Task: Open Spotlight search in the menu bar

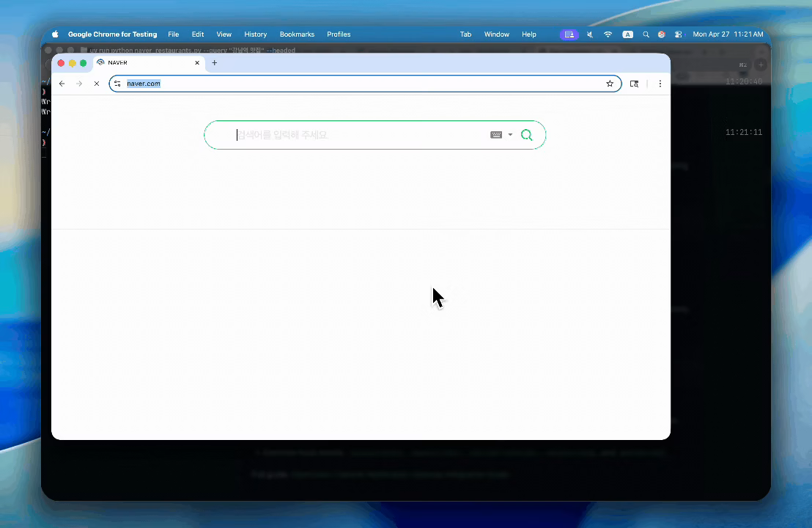Action: [x=646, y=34]
